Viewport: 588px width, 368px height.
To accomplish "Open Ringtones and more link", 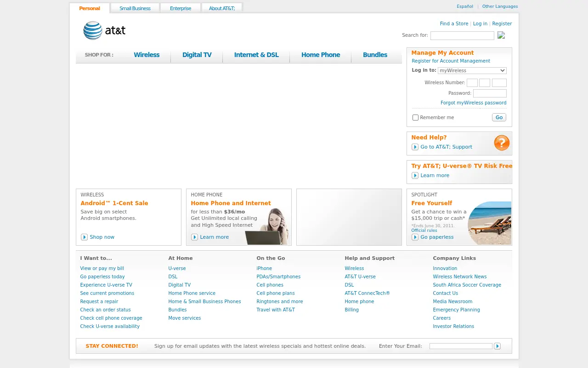I will point(280,302).
